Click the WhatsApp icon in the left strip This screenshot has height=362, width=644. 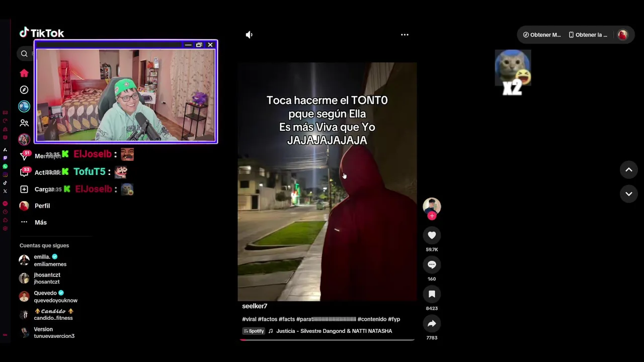click(5, 166)
